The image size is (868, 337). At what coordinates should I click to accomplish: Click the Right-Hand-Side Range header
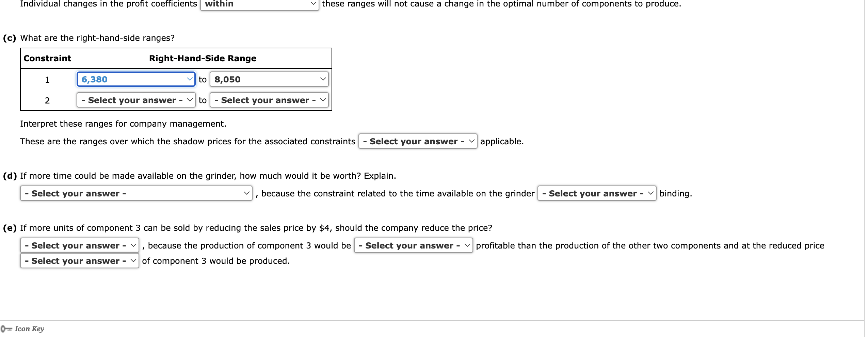pos(202,58)
